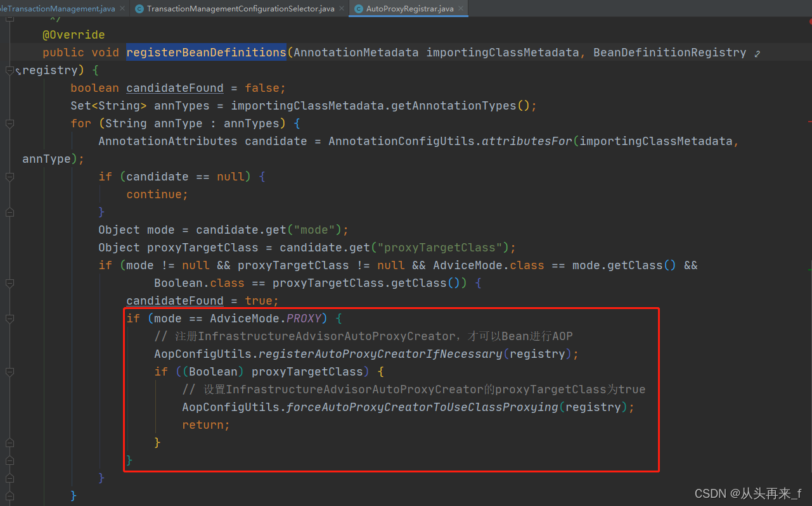This screenshot has height=506, width=812.
Task: Click the italic attributesFor method call
Action: tap(527, 141)
